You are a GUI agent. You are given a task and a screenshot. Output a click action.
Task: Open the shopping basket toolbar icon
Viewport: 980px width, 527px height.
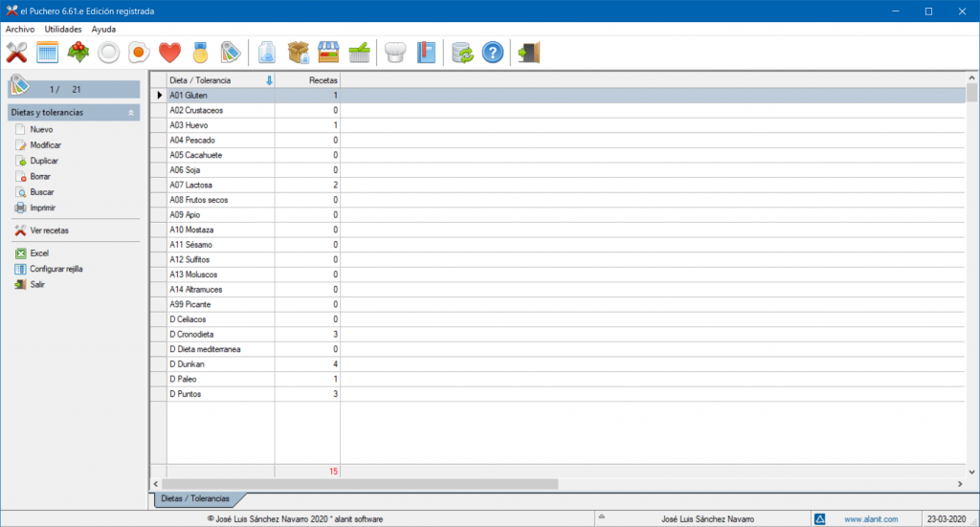[360, 52]
